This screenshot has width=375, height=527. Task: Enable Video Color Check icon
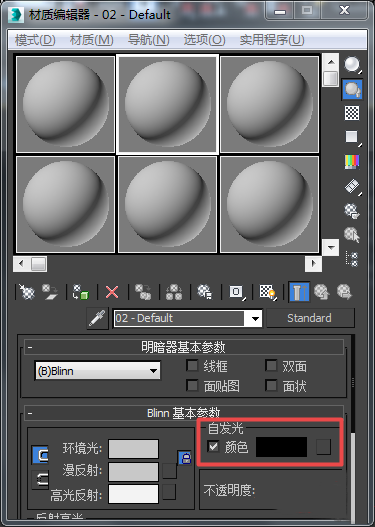(x=352, y=162)
